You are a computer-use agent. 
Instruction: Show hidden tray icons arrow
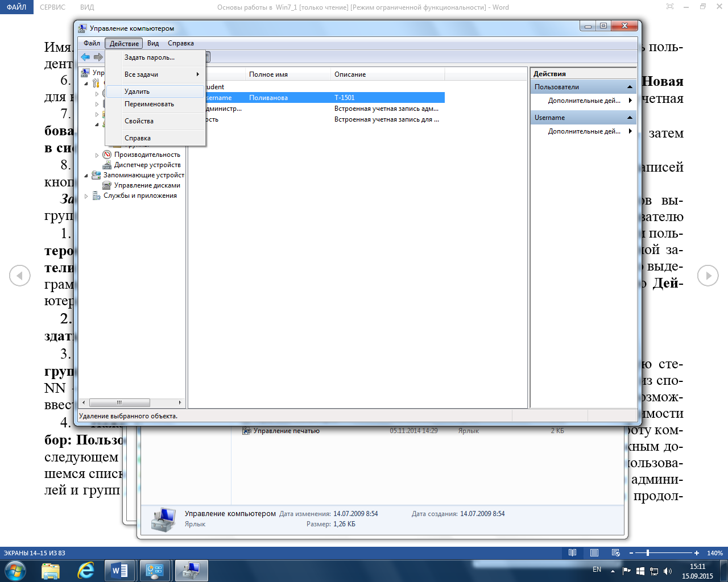(x=613, y=571)
